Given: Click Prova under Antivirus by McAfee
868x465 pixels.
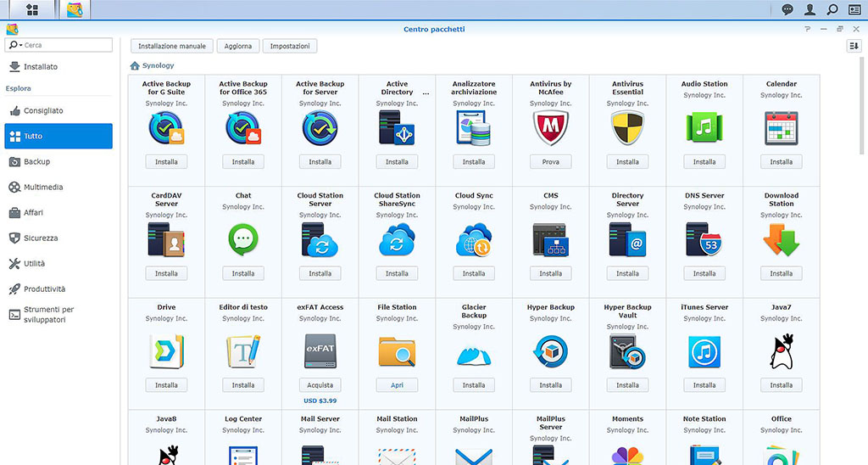Looking at the screenshot, I should tap(551, 162).
